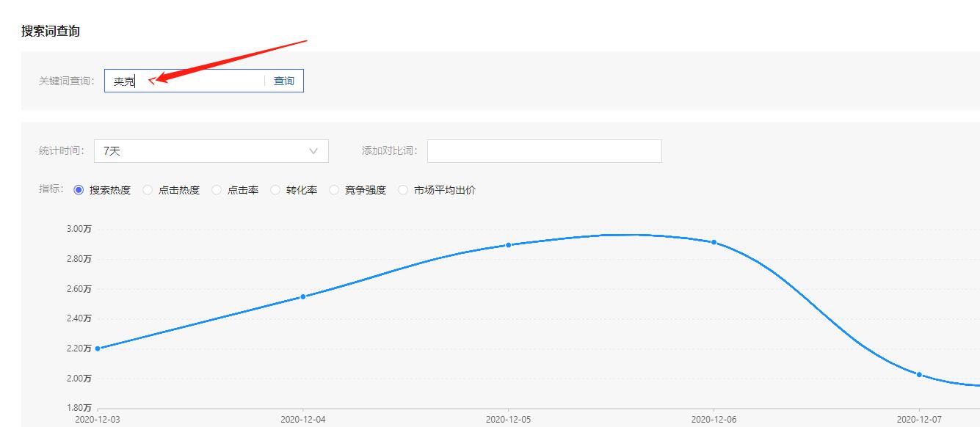Screen dimensions: 980x427
Task: Select the 搜索热度 metric radio button
Action: pyautogui.click(x=77, y=189)
